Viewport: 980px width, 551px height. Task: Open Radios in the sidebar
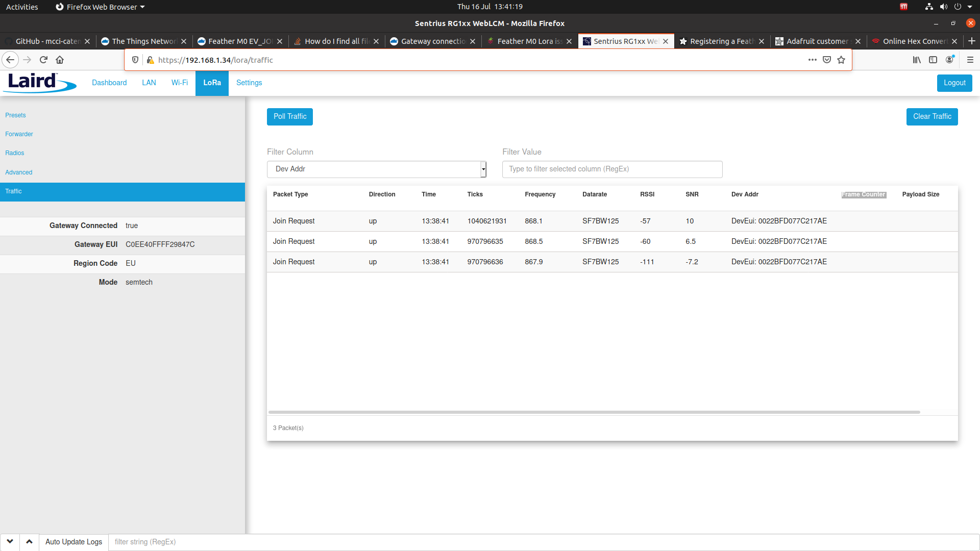click(14, 153)
